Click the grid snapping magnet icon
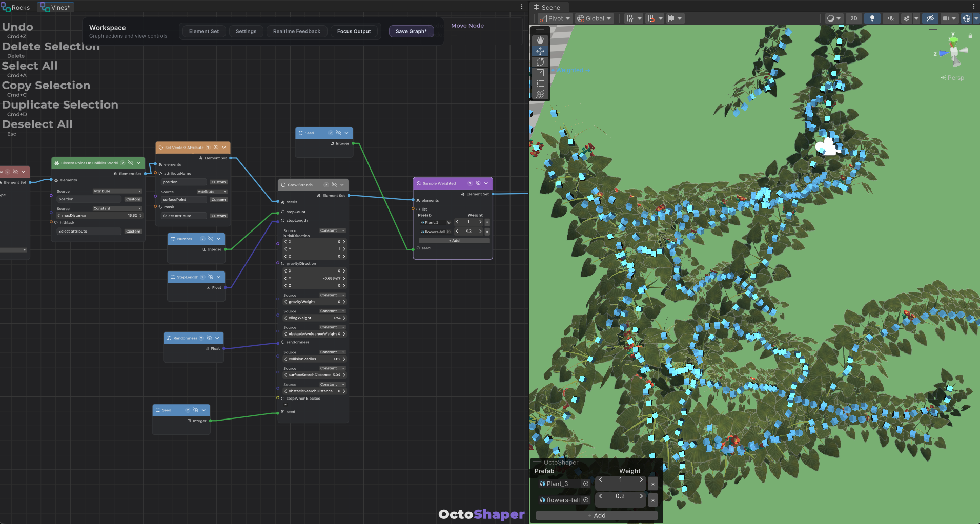Viewport: 980px width, 524px height. (x=651, y=18)
